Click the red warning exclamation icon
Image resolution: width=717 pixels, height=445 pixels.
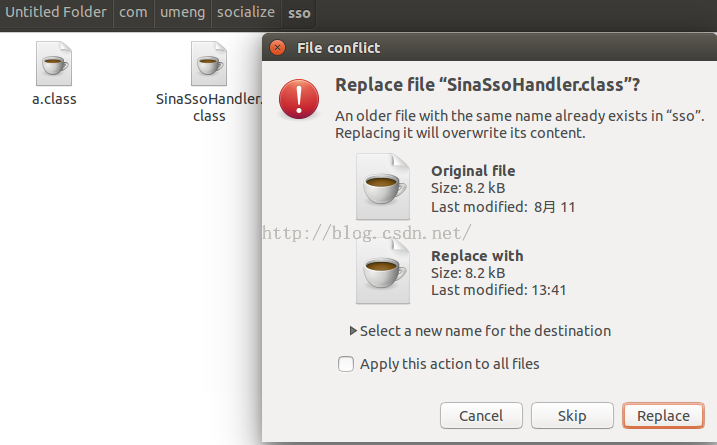[x=299, y=99]
